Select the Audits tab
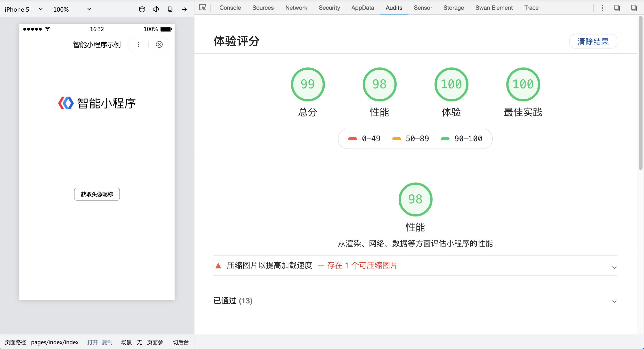This screenshot has height=349, width=644. click(394, 8)
